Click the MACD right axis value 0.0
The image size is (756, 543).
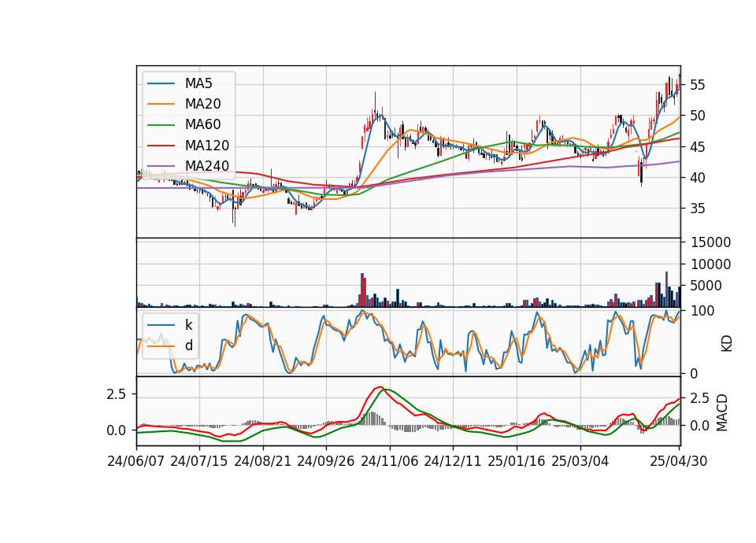pos(699,426)
